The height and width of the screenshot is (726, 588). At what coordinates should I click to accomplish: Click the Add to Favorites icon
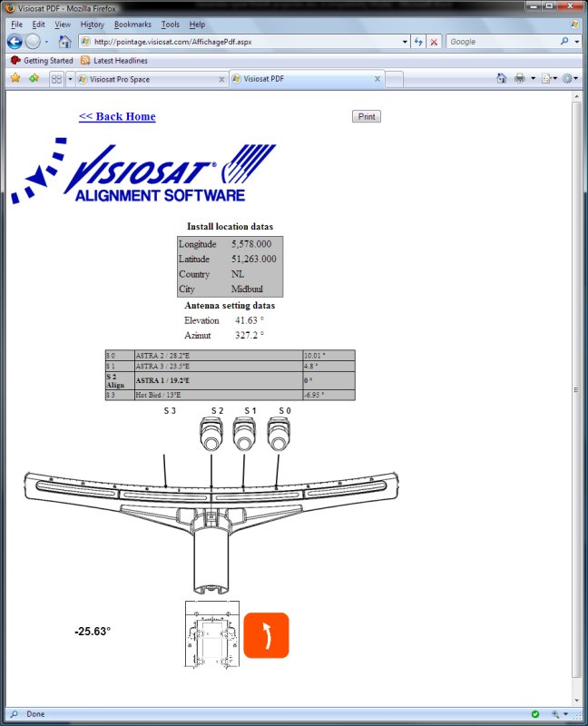pyautogui.click(x=34, y=78)
